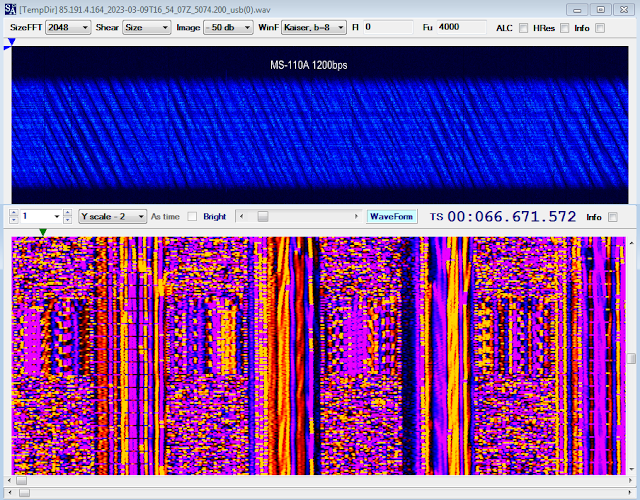Click the left arrow of brightness slider
640x500 pixels.
coord(241,216)
